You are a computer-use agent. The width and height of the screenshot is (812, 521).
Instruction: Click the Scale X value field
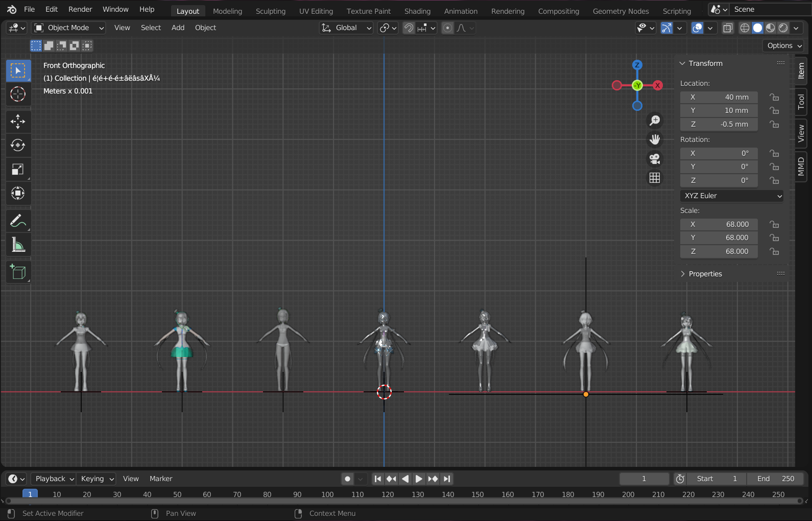tap(719, 224)
